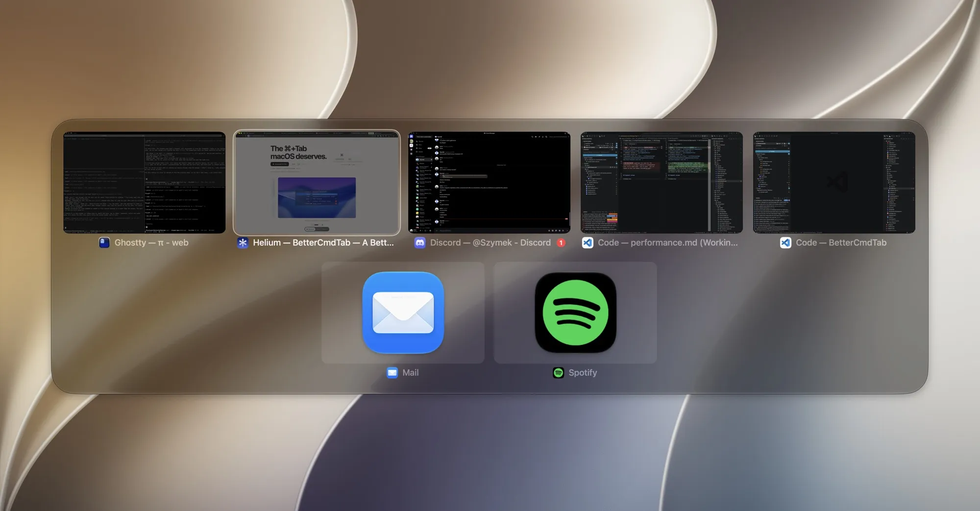Click the "Code — performance.md (Workin..." label
This screenshot has width=980, height=511.
click(x=668, y=243)
